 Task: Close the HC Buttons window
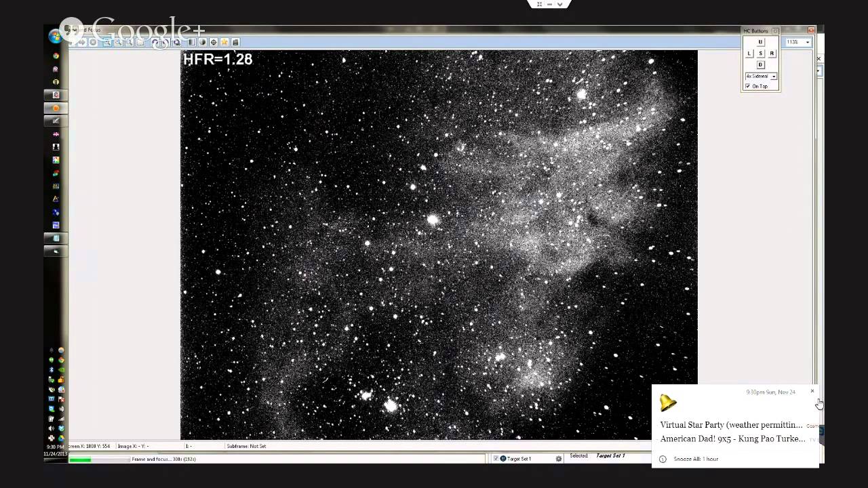(776, 31)
